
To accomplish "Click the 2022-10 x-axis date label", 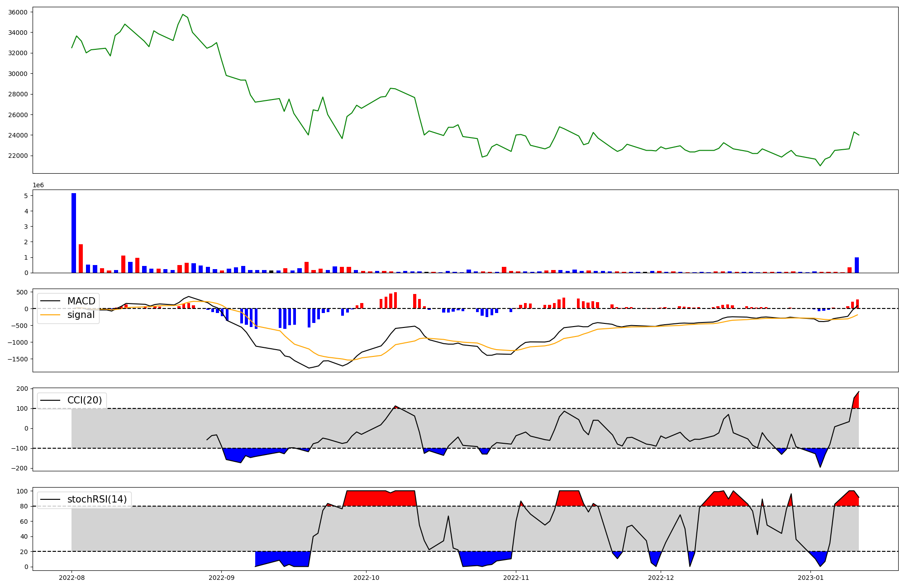I will pos(366,578).
